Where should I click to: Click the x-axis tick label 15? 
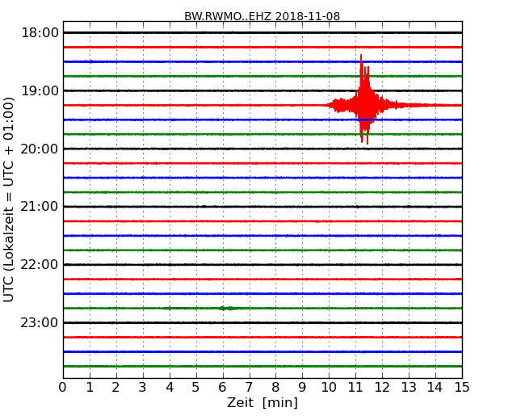(462, 387)
